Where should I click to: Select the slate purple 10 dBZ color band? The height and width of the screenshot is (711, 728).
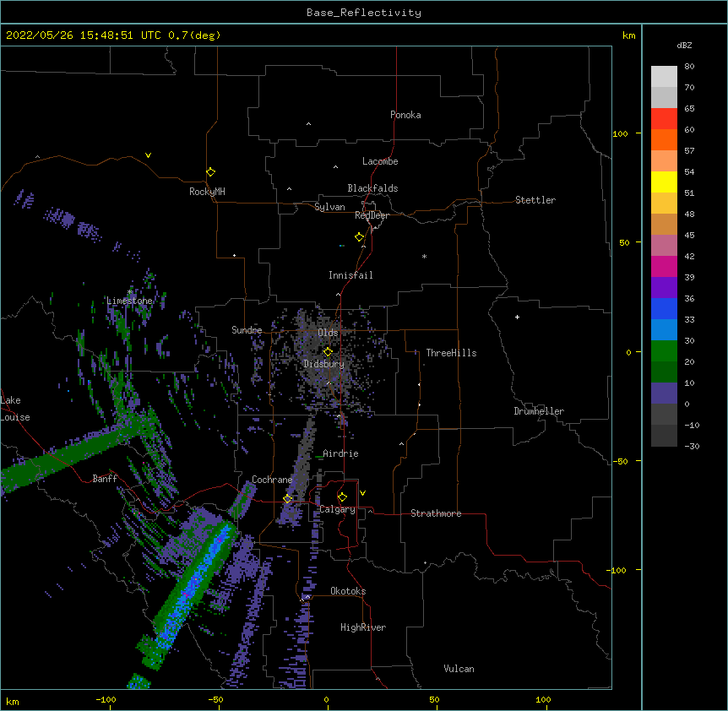[x=664, y=393]
